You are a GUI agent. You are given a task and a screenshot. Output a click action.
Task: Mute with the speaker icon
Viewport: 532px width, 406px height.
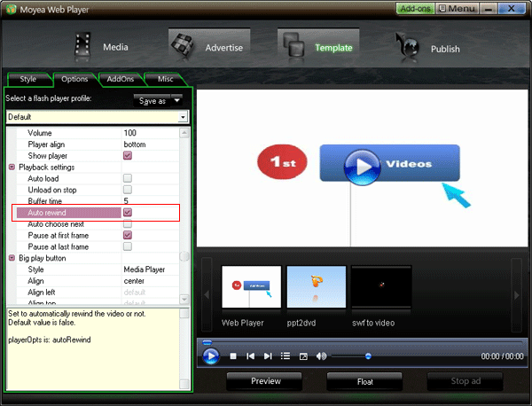(x=321, y=356)
